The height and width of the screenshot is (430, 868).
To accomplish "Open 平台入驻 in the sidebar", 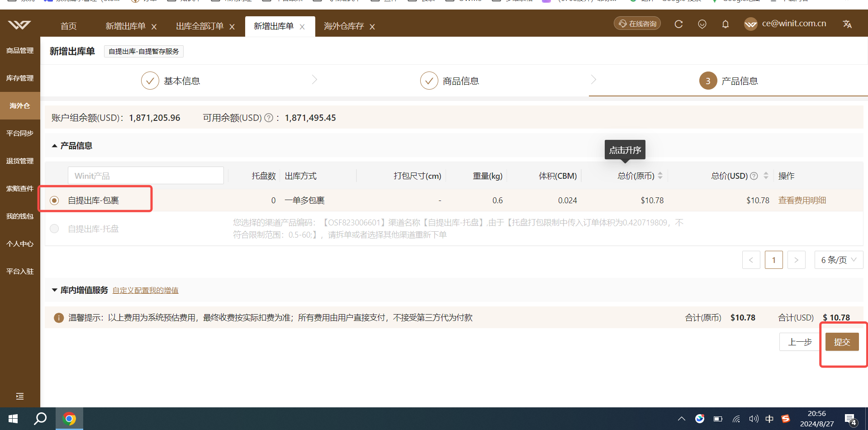I will click(20, 272).
